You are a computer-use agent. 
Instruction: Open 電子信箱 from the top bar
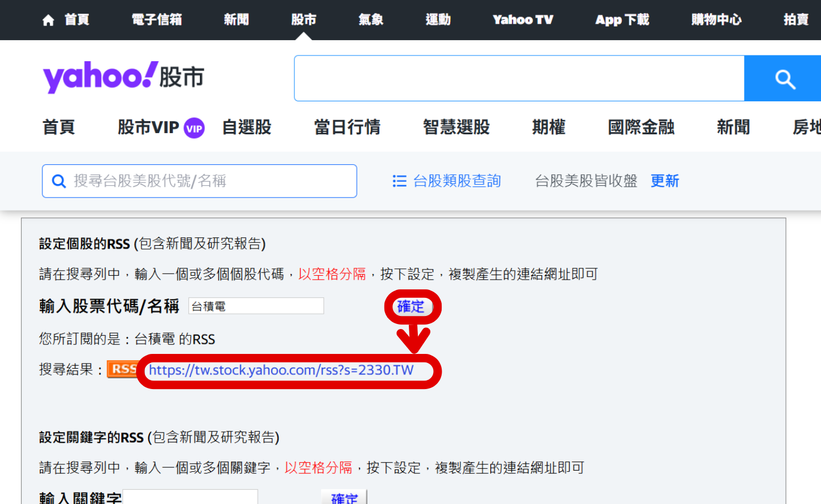(157, 19)
